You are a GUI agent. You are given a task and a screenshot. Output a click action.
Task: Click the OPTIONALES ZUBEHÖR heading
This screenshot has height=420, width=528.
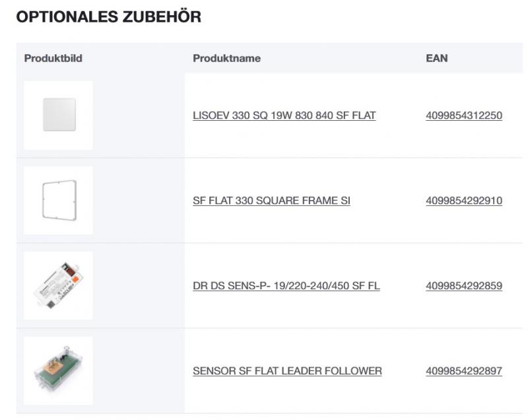tap(108, 17)
